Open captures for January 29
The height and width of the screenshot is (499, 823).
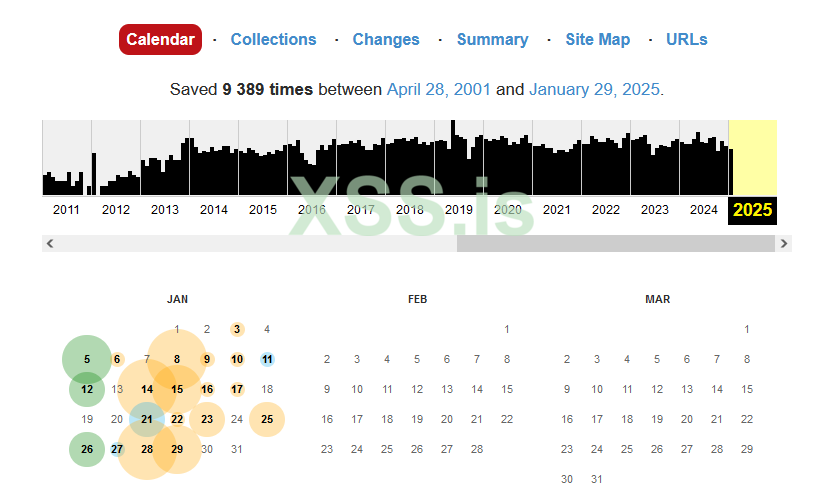point(177,450)
